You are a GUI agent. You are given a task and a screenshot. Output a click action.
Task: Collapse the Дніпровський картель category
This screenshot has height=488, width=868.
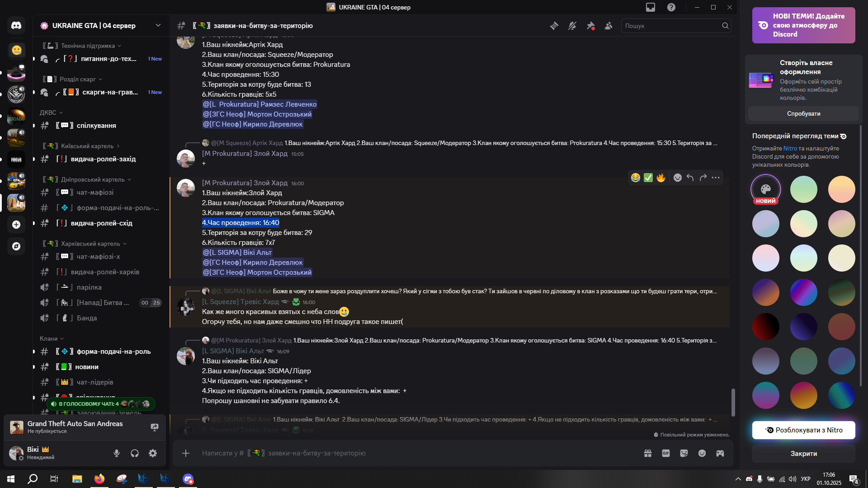point(87,179)
